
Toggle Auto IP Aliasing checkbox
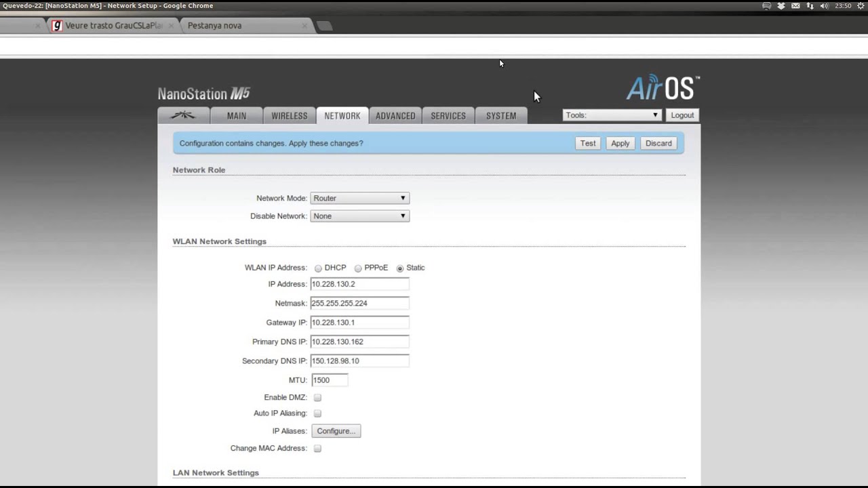tap(317, 413)
